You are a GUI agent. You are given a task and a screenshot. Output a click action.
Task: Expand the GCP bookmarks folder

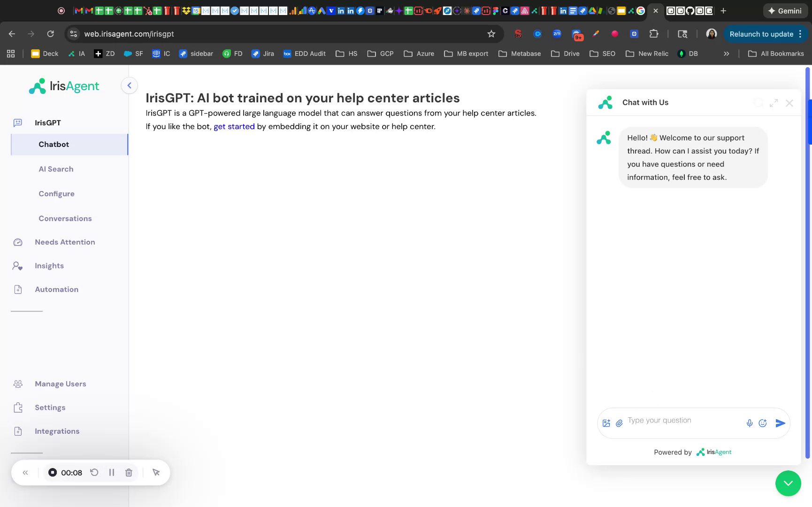[381, 54]
